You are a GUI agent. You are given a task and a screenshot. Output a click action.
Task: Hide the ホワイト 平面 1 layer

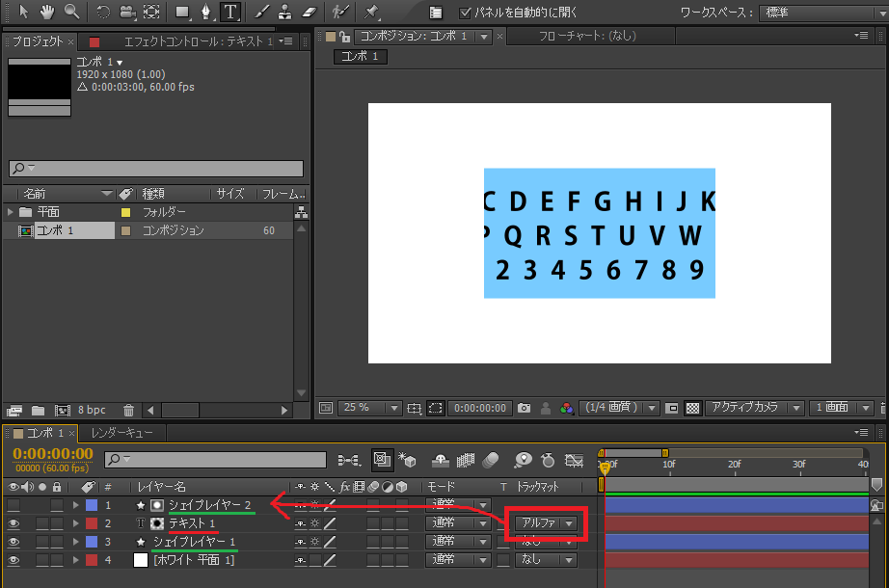click(13, 560)
